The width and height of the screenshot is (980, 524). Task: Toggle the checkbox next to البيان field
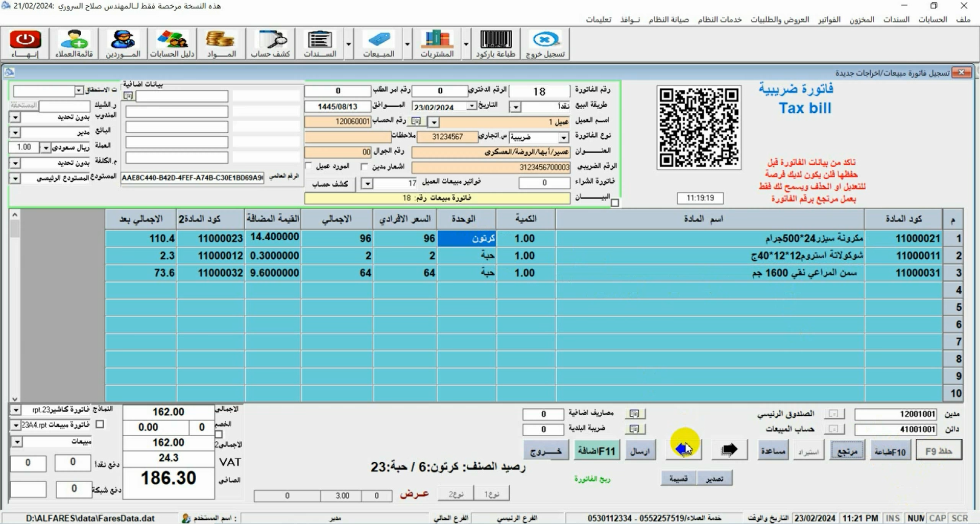(615, 203)
